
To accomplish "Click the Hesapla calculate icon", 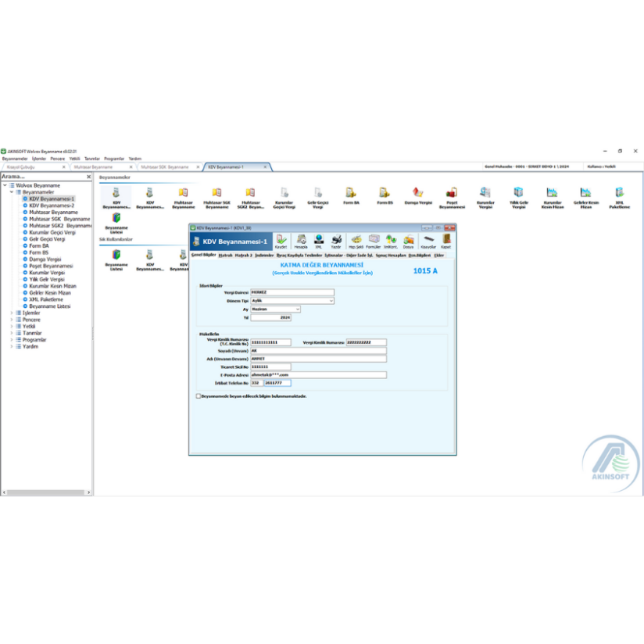I will point(300,241).
